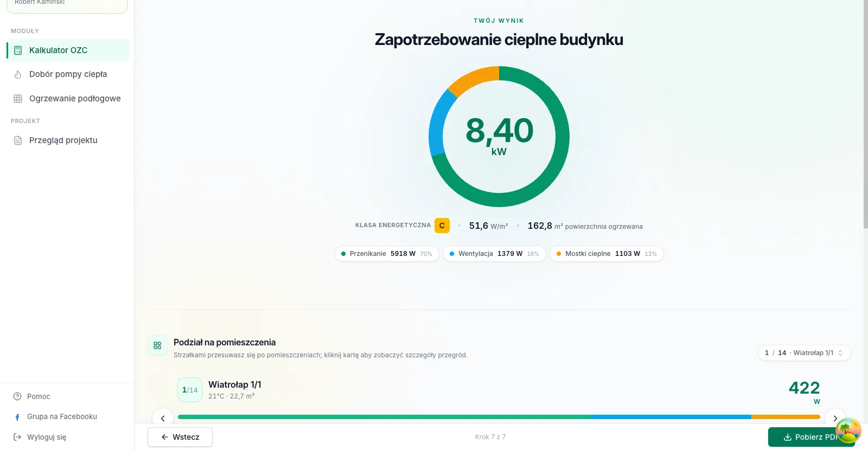Screen dimensions: 868x450
Task: Download report with Pobierz PDF button
Action: 811,437
